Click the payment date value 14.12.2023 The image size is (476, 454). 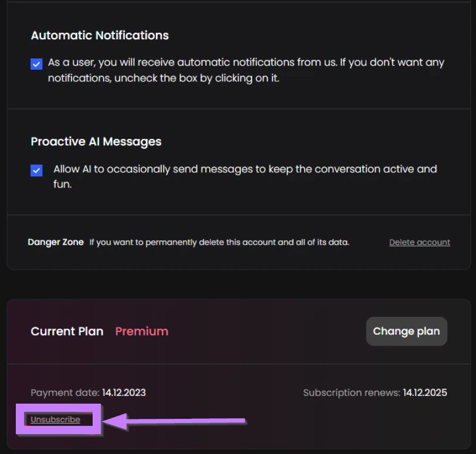pos(124,393)
